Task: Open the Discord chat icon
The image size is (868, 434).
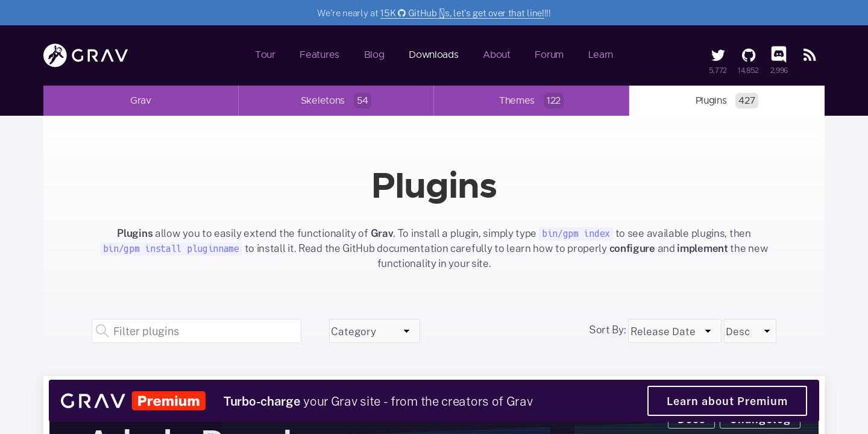Action: click(779, 55)
